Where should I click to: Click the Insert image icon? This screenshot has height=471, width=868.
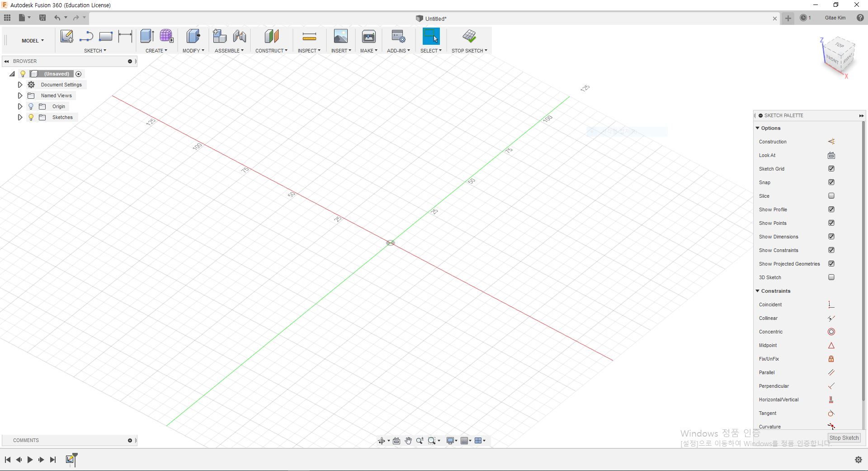[341, 36]
